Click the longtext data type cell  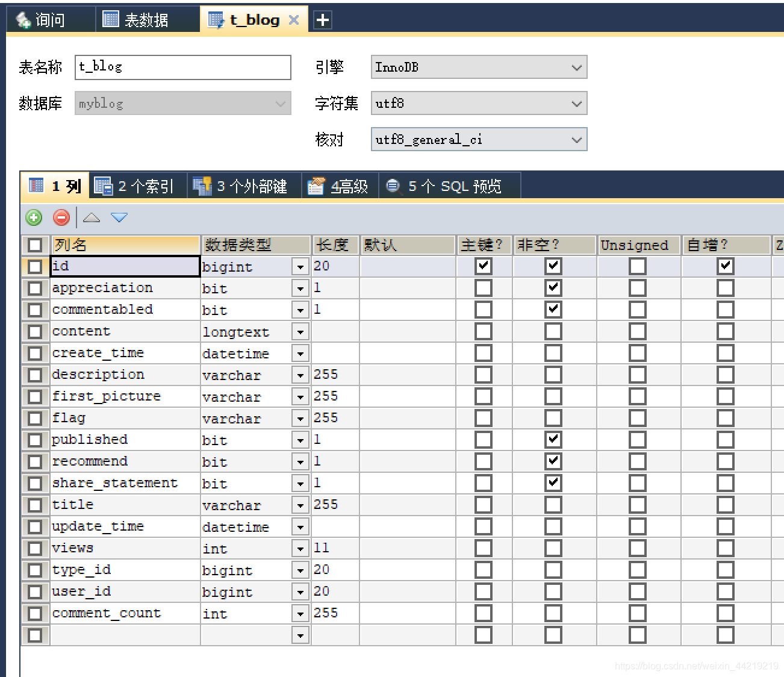tap(246, 332)
